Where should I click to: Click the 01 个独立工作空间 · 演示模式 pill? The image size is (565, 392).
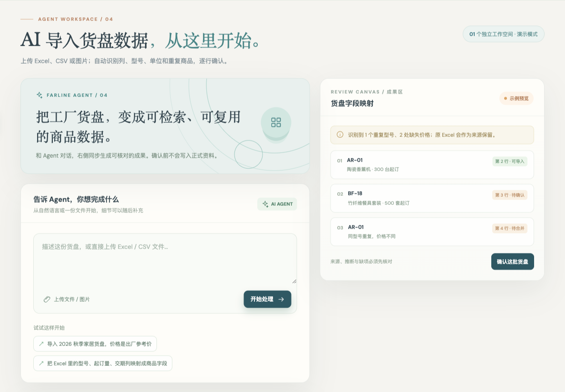click(x=503, y=34)
